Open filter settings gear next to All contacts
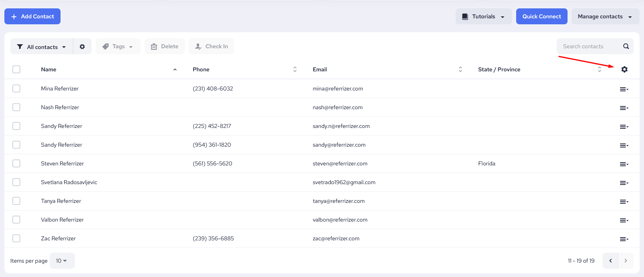Image resolution: width=644 pixels, height=277 pixels. [82, 47]
